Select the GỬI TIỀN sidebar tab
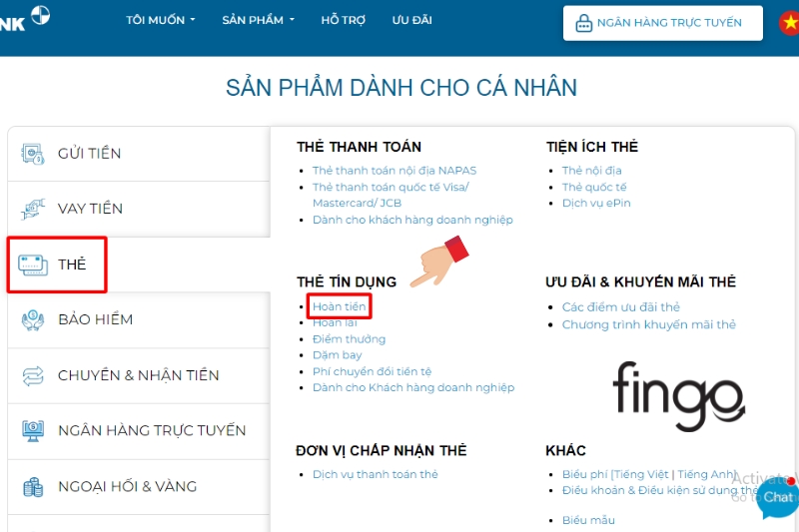The image size is (799, 532). (139, 154)
